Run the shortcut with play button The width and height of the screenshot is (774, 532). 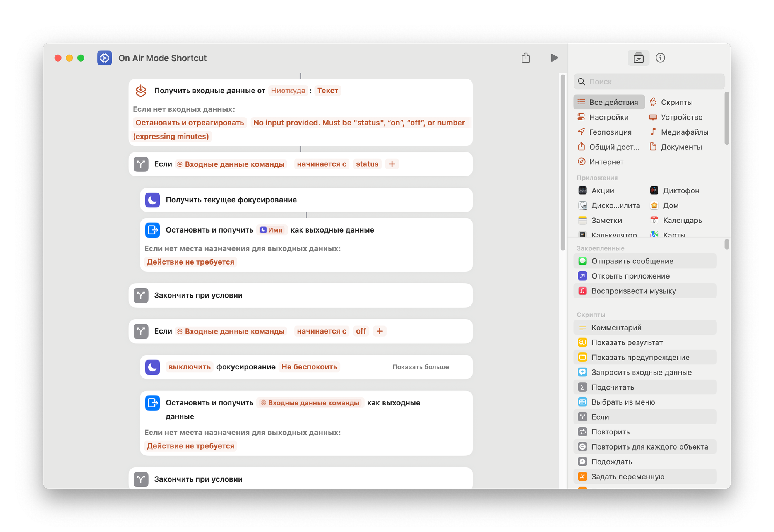(554, 58)
